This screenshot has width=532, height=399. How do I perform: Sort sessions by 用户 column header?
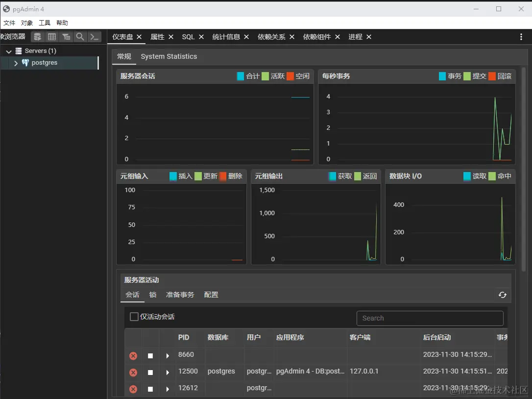coord(254,337)
